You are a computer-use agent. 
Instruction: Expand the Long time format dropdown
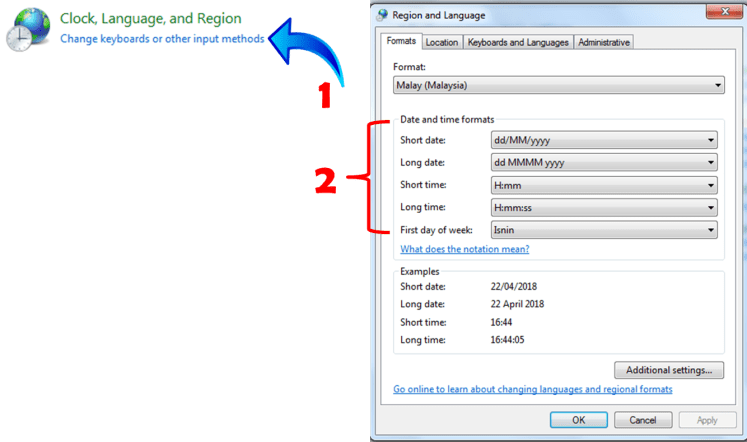click(604, 208)
